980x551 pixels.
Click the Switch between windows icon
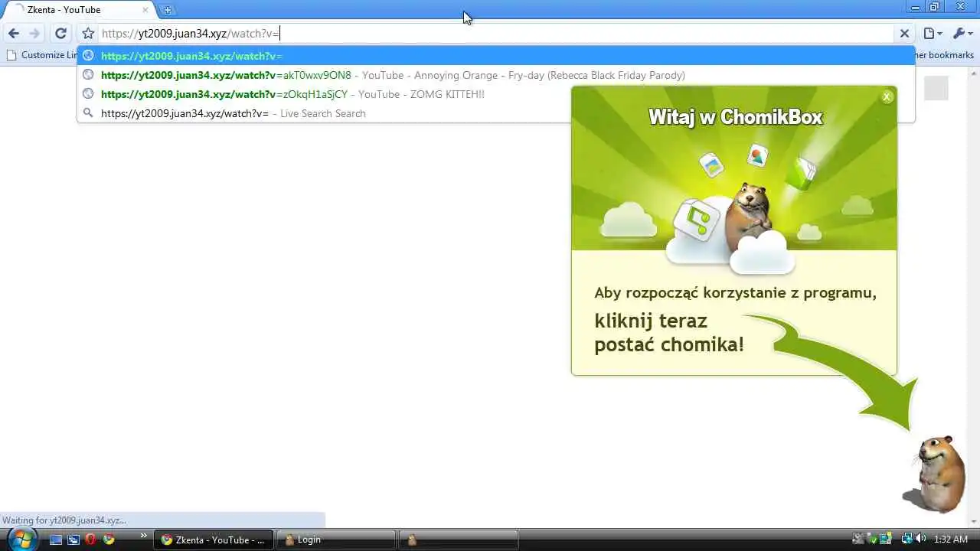coord(73,540)
